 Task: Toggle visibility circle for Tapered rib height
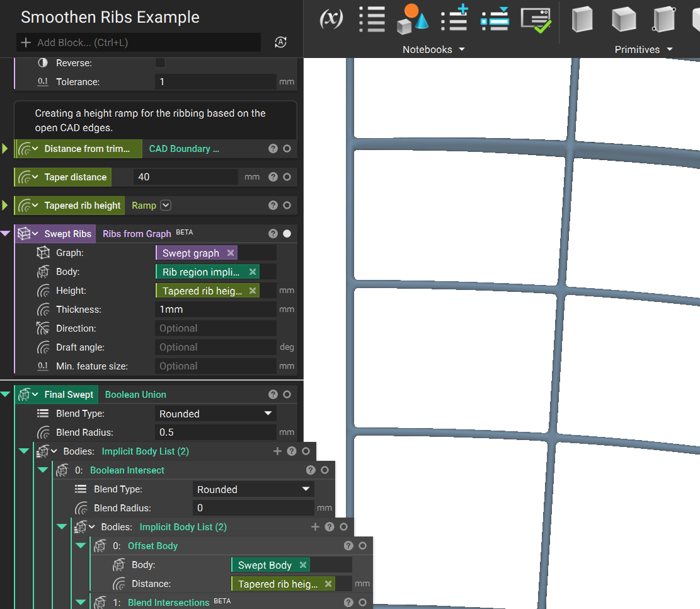[x=287, y=206]
